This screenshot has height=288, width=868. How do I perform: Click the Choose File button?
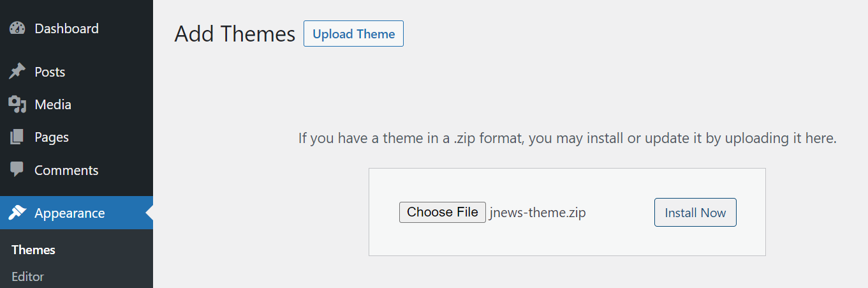tap(443, 212)
